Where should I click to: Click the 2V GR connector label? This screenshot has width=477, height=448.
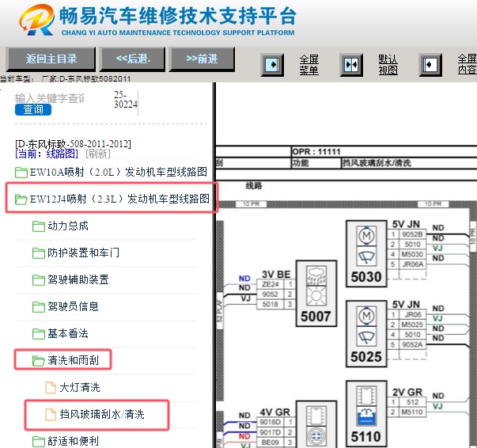407,392
